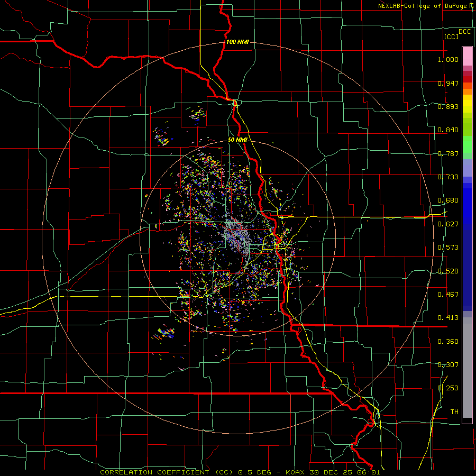Screen dimensions: 476x476
Task: Click the 0.947 legend value
Action: click(448, 83)
